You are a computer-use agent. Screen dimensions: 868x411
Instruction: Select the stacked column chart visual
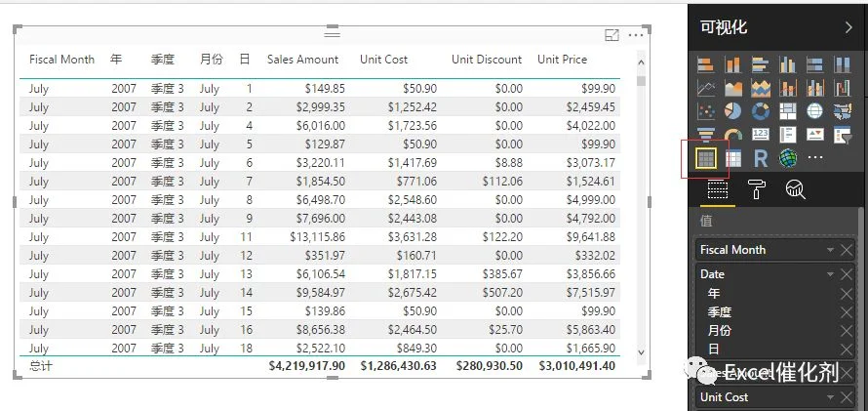[733, 64]
